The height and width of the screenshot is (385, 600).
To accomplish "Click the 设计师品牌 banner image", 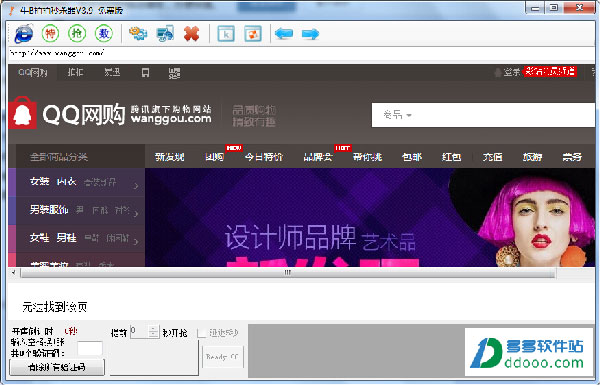I will pyautogui.click(x=370, y=217).
